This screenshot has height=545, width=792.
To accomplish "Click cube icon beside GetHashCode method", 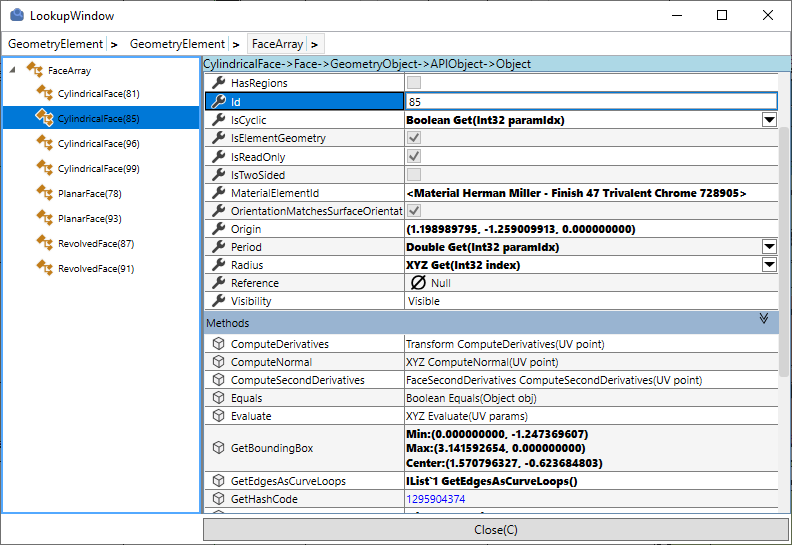I will pyautogui.click(x=218, y=499).
